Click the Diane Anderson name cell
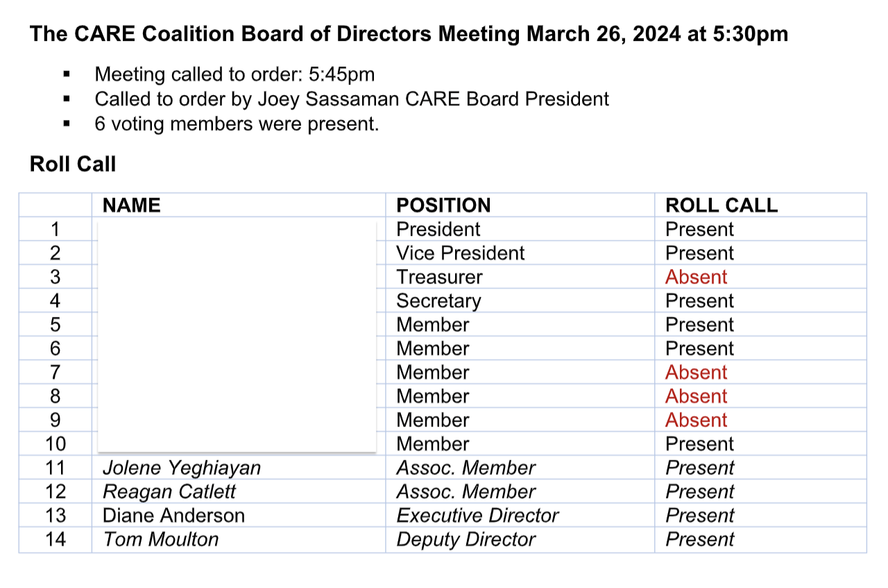Image resolution: width=888 pixels, height=588 pixels. tap(173, 516)
